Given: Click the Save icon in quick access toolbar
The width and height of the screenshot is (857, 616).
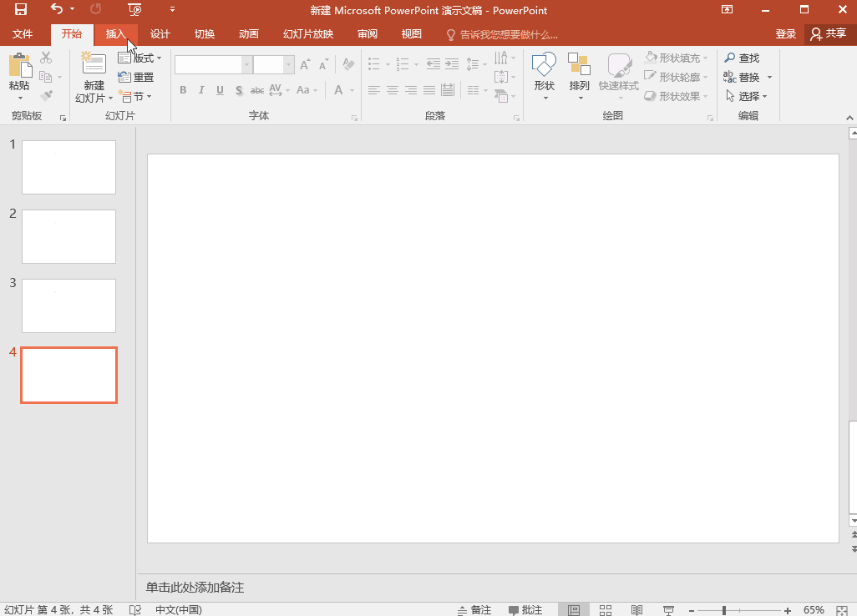Looking at the screenshot, I should coord(21,10).
